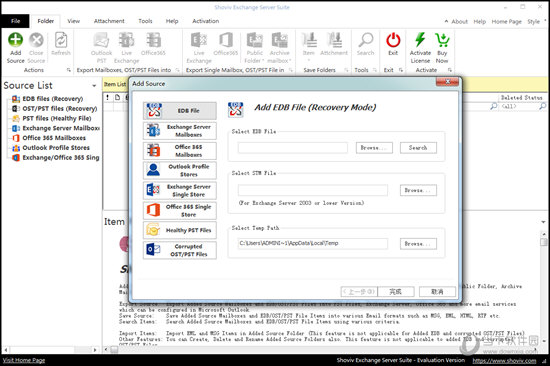550x366 pixels.
Task: Open the shoviv.com link in status bar
Action: click(x=504, y=360)
